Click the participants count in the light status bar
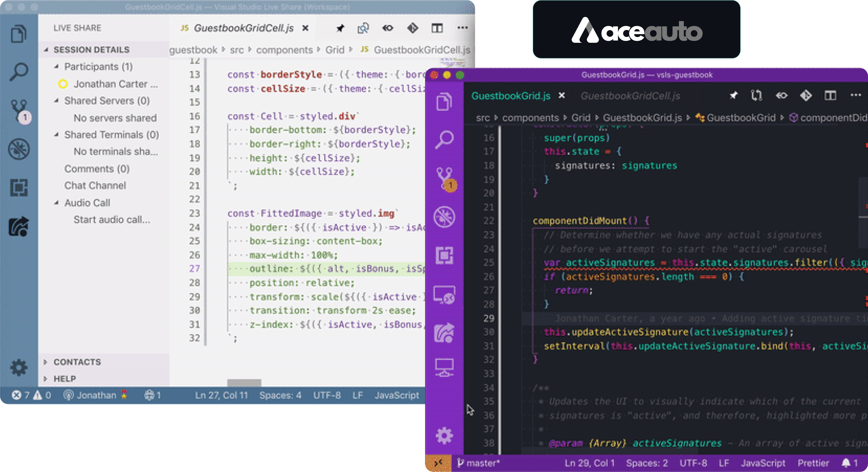The height and width of the screenshot is (472, 868). [153, 395]
